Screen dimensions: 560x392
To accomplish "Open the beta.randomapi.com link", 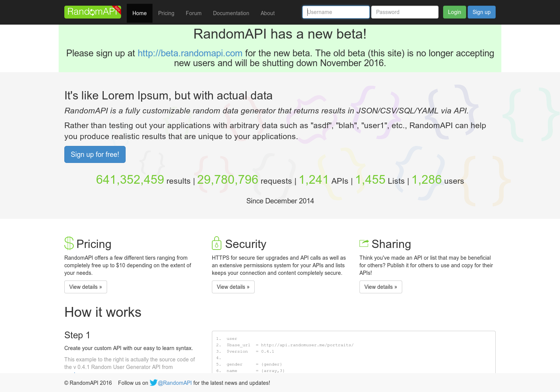I will (x=190, y=53).
